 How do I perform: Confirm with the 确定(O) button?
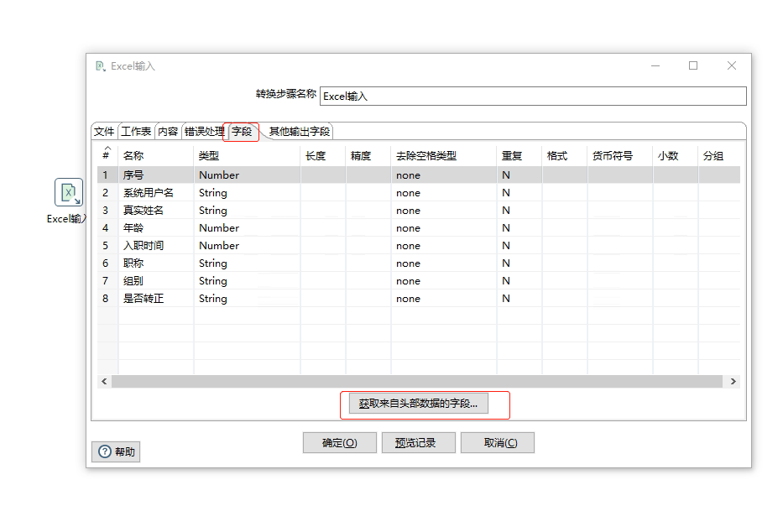pyautogui.click(x=339, y=443)
